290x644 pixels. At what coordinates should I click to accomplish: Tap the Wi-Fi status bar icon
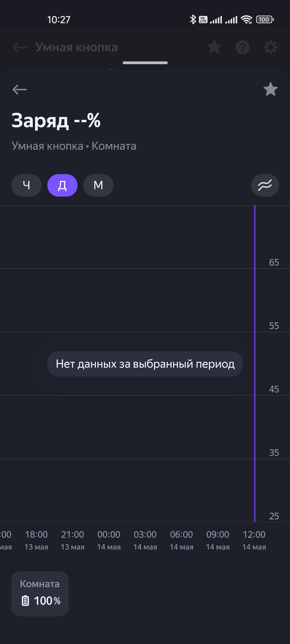[x=246, y=20]
